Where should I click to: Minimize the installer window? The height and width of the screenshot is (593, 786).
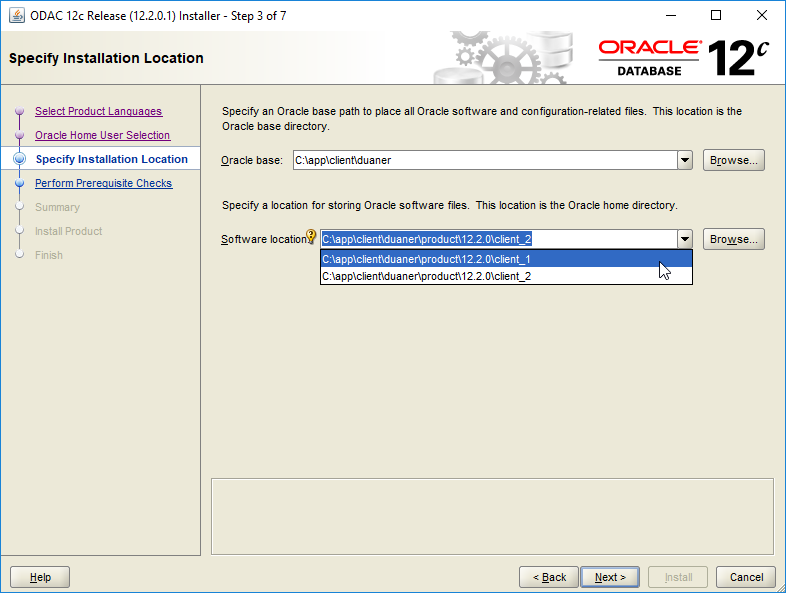pyautogui.click(x=671, y=16)
